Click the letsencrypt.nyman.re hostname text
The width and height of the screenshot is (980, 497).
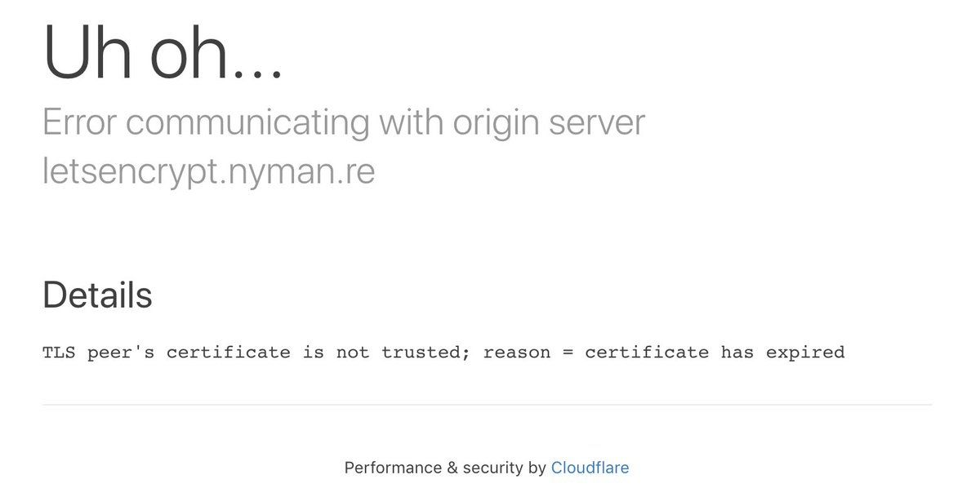(208, 172)
